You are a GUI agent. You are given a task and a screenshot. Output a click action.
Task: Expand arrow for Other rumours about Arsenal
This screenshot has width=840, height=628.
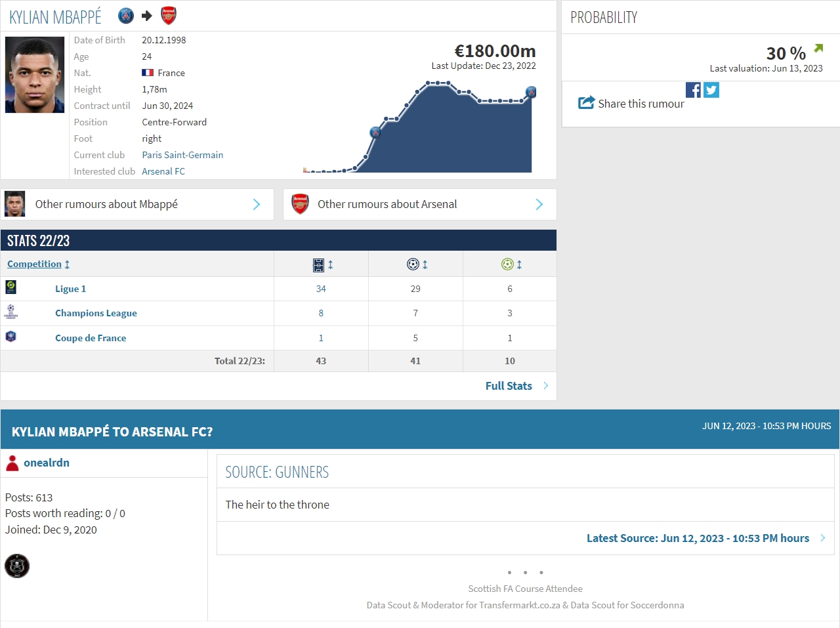click(539, 205)
